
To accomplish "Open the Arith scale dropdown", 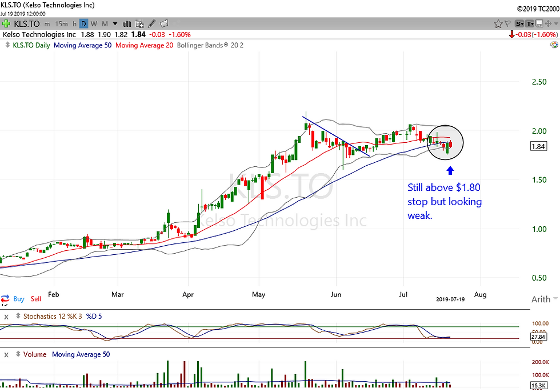I will [x=555, y=298].
